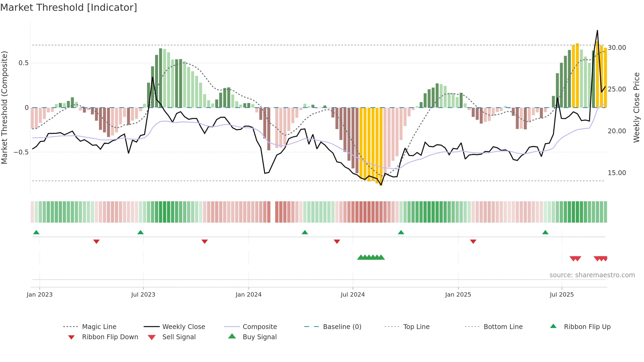Select the ribbon flip down marker in autumn 2023

[204, 241]
